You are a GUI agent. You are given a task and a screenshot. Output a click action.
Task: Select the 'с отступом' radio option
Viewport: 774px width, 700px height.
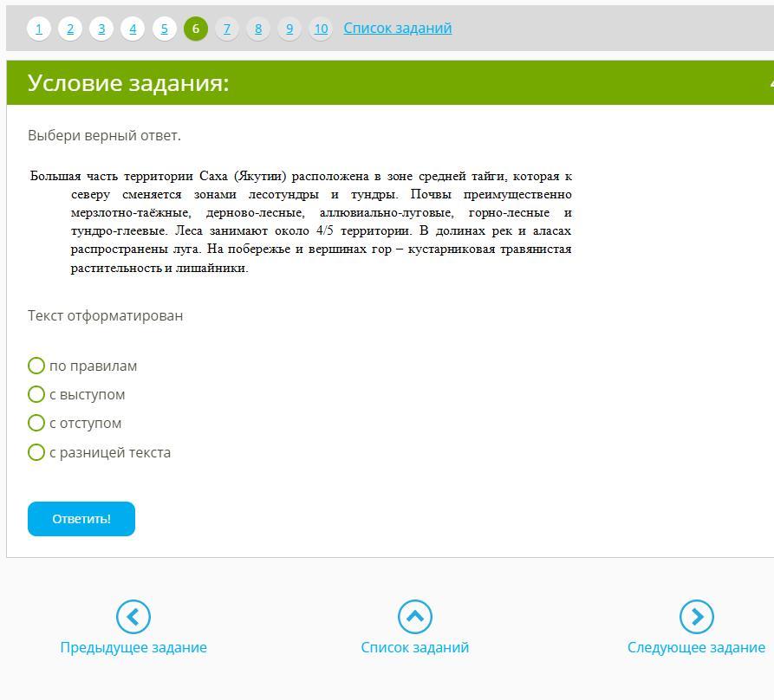click(x=36, y=424)
